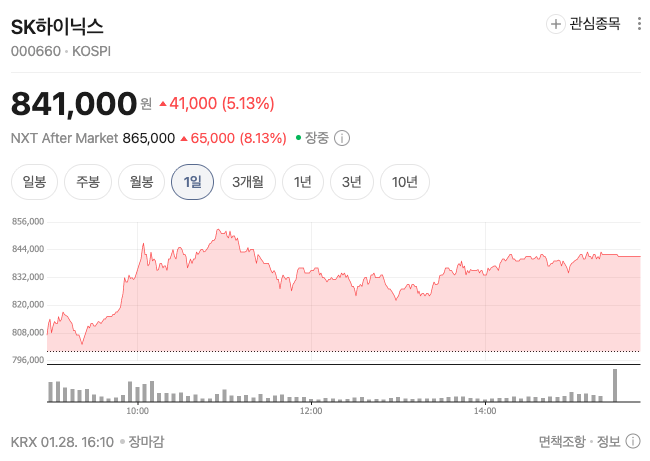The width and height of the screenshot is (650, 461).
Task: Show the 3개월 chart range
Action: (x=247, y=182)
